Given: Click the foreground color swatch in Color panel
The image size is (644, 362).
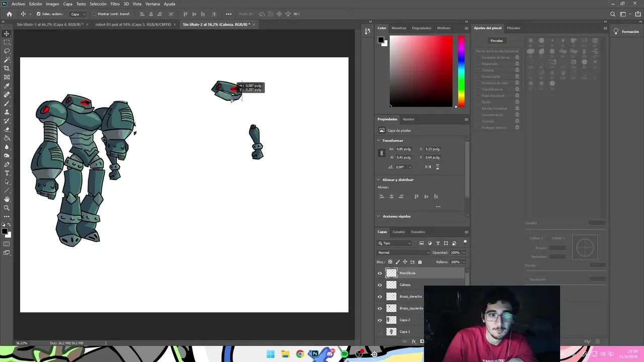Looking at the screenshot, I should (381, 40).
